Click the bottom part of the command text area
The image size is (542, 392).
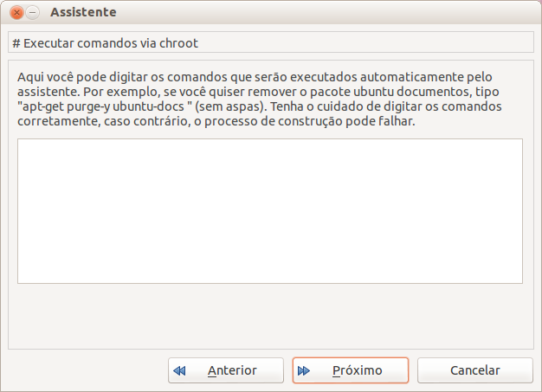click(x=270, y=274)
